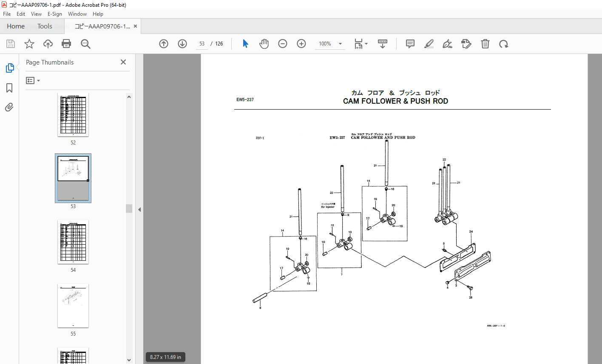
Task: Open the Edit menu
Action: pyautogui.click(x=21, y=14)
